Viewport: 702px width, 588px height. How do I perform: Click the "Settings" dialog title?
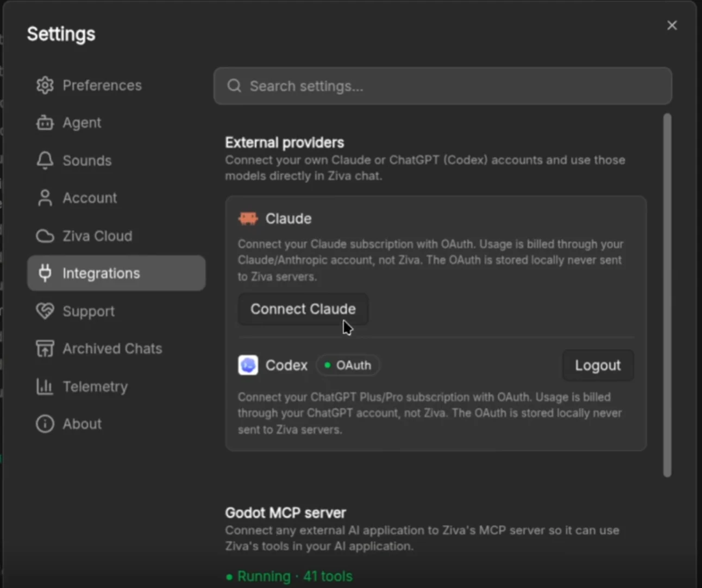(61, 34)
